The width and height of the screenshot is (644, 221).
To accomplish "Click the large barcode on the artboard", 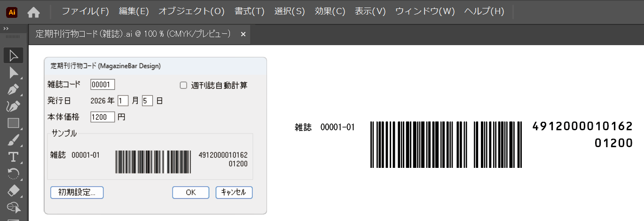I will point(446,144).
